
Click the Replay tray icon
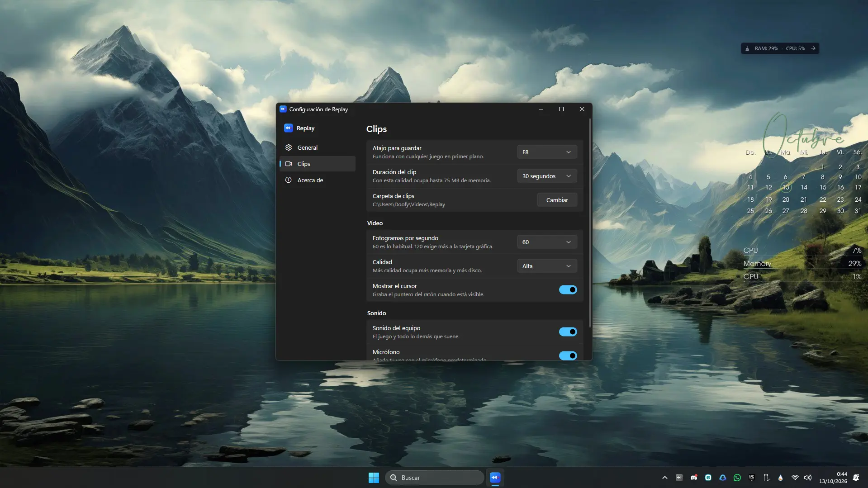pos(679,478)
